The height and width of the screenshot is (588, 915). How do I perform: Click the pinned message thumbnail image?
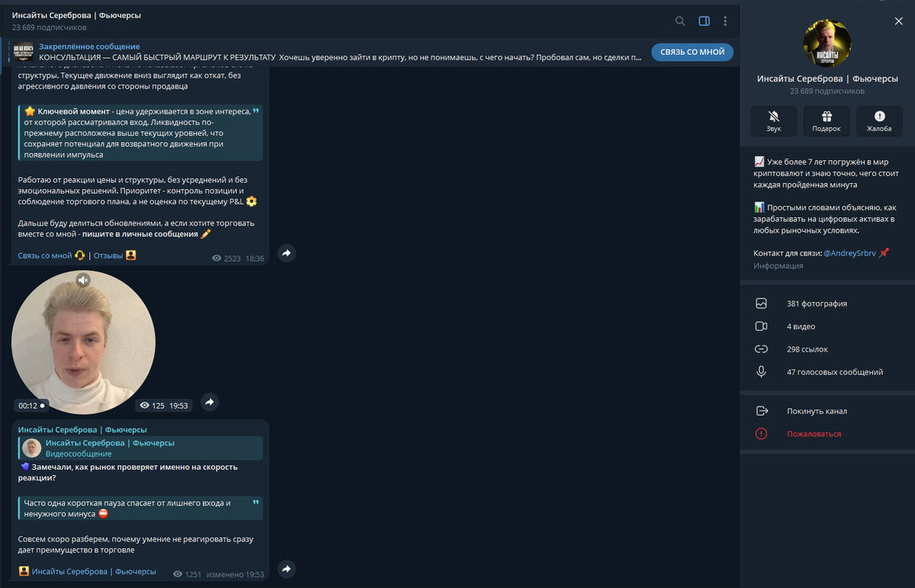click(25, 52)
